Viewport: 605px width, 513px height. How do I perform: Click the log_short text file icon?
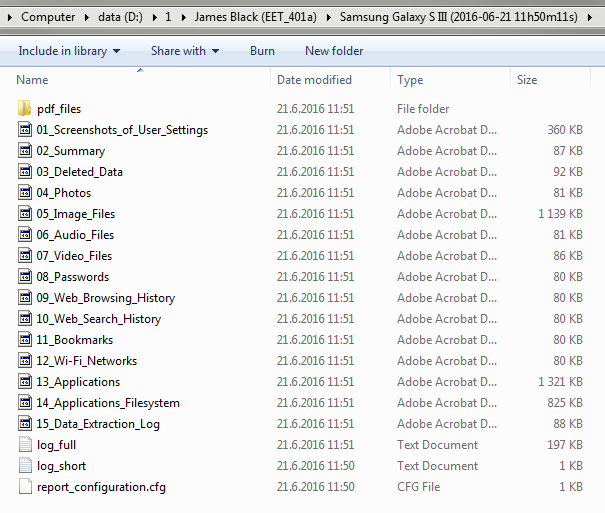point(25,466)
